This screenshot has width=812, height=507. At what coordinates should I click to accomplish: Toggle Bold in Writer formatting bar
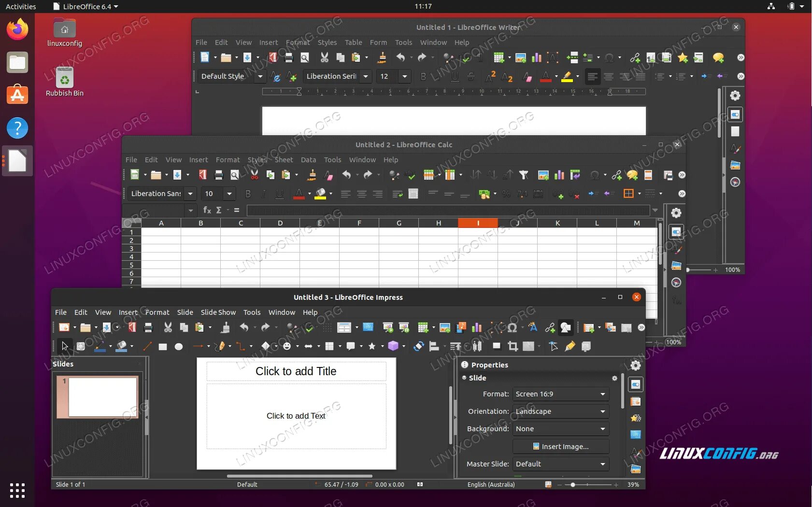tap(423, 76)
